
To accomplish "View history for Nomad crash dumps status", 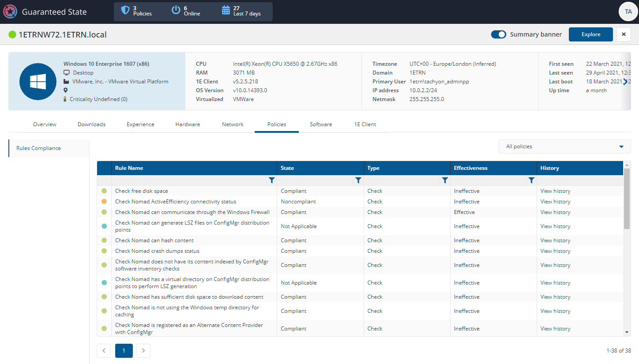I will (555, 251).
